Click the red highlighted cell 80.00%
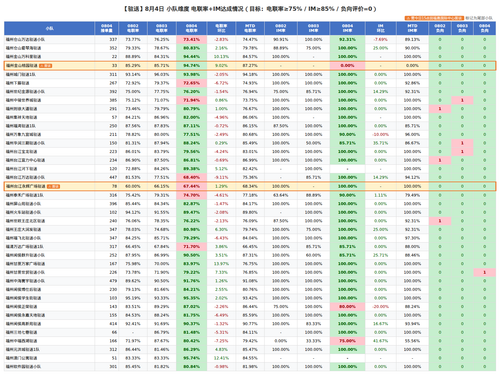Viewport: 500px width, 382px height. [x=347, y=307]
